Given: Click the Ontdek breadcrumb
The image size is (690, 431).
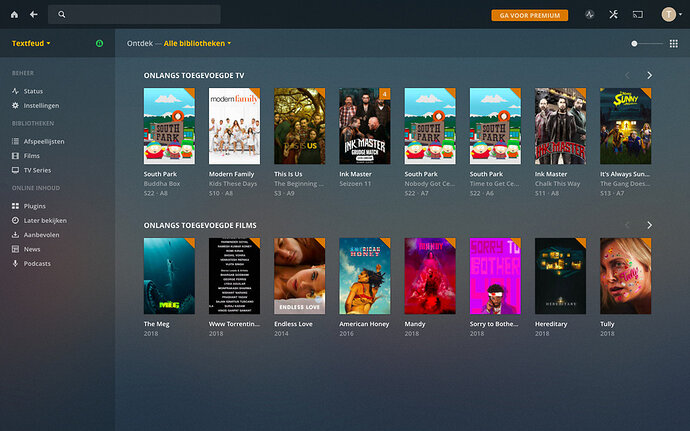Looking at the screenshot, I should pyautogui.click(x=139, y=43).
